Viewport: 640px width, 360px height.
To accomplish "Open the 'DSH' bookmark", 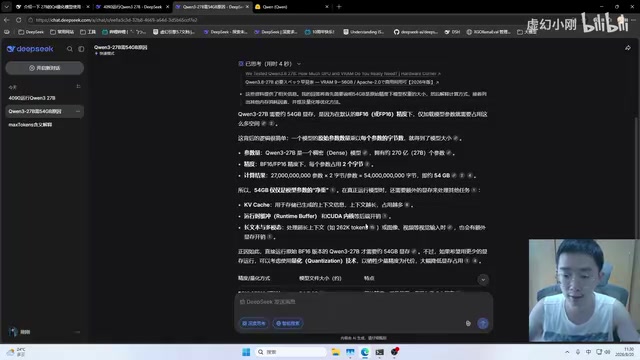I will 452,32.
